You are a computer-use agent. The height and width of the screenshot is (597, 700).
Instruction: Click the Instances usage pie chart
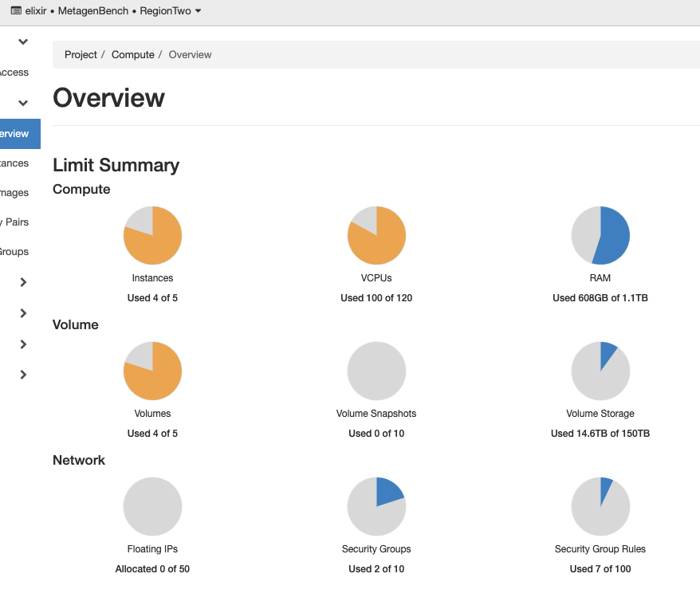point(153,235)
